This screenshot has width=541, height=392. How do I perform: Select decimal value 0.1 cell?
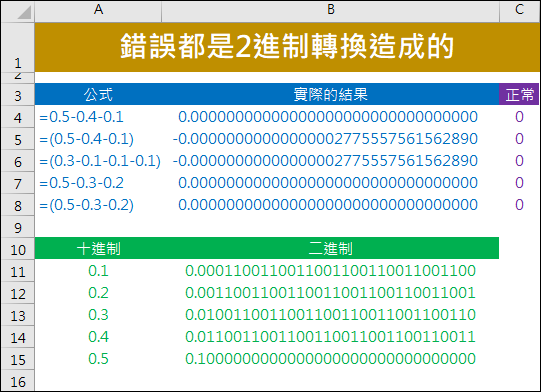(98, 271)
